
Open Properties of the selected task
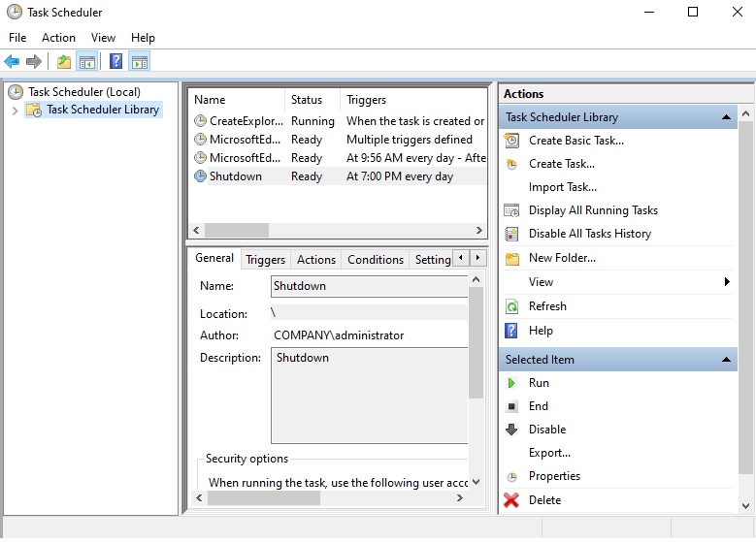pos(554,476)
